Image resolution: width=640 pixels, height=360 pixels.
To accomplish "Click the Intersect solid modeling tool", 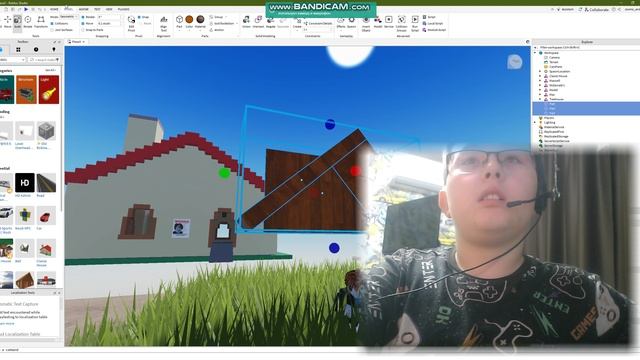I will [x=258, y=22].
